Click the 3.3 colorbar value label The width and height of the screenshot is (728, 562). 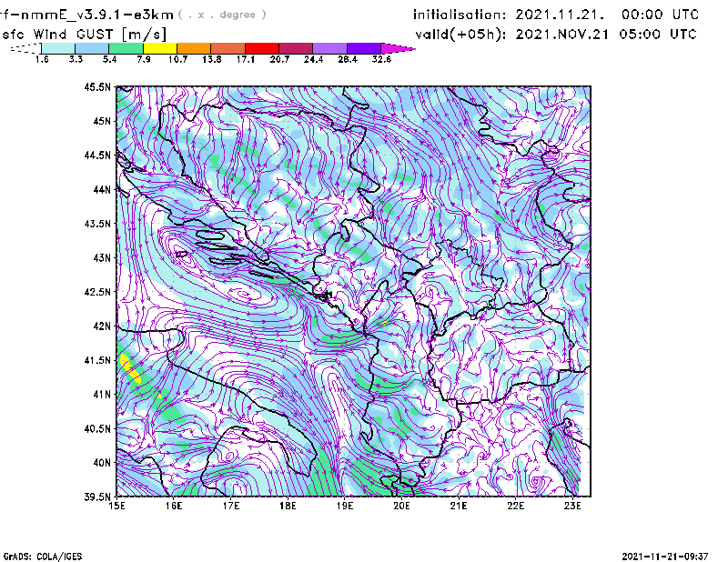pos(76,59)
